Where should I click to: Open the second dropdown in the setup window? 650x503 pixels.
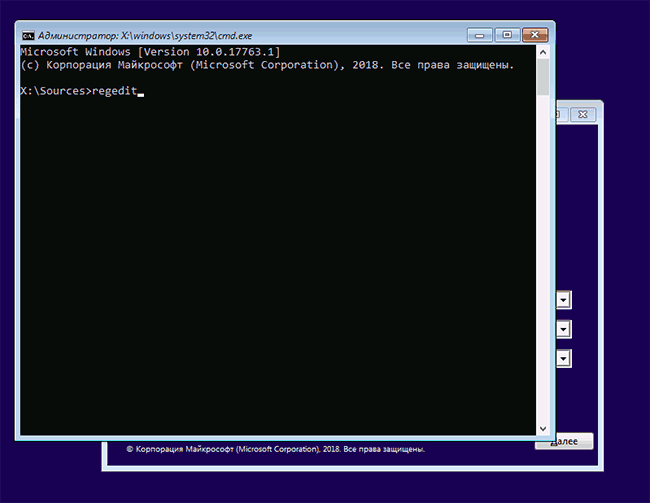(563, 329)
